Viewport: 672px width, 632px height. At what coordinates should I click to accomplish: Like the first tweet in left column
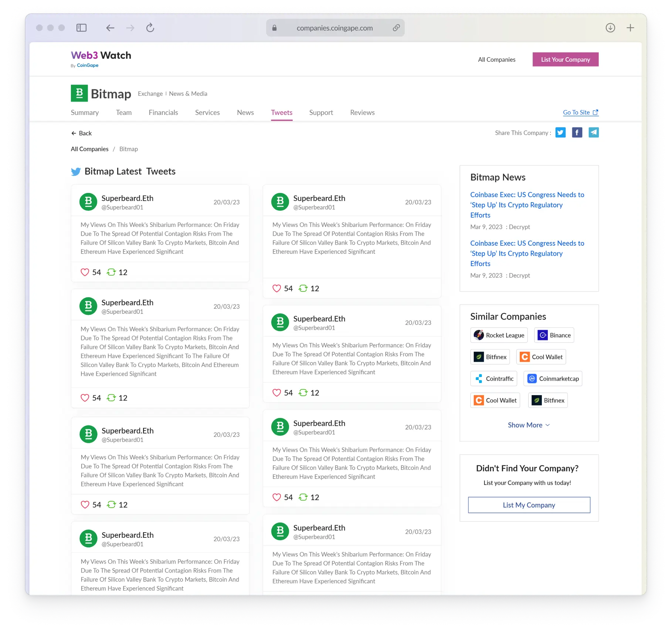coord(85,272)
